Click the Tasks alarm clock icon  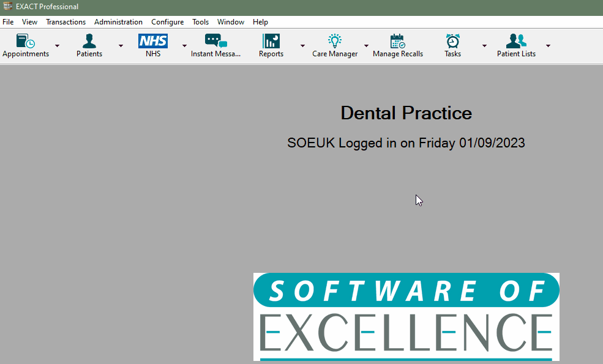click(x=452, y=42)
